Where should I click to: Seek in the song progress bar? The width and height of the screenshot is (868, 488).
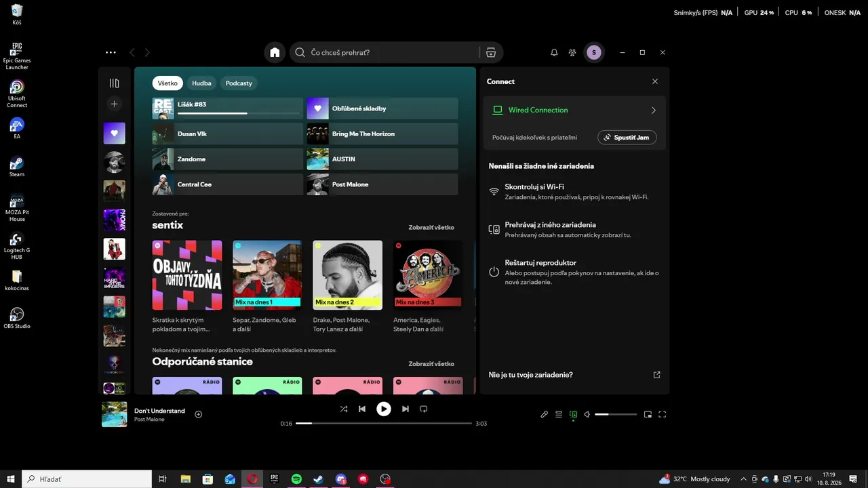coord(384,424)
